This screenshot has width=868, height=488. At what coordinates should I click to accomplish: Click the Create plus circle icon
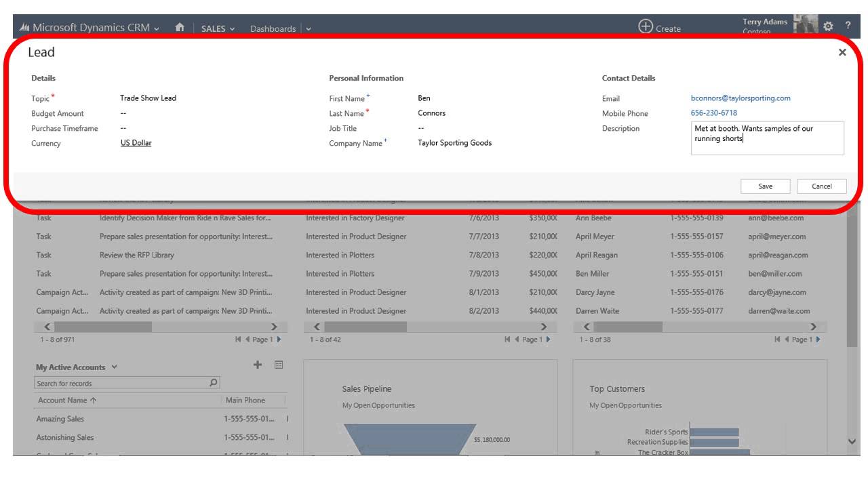tap(646, 26)
